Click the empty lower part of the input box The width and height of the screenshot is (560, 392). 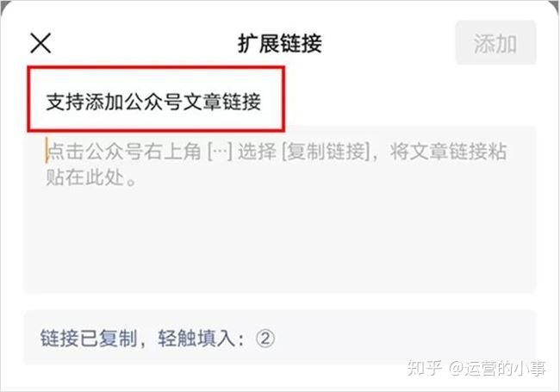click(x=280, y=243)
